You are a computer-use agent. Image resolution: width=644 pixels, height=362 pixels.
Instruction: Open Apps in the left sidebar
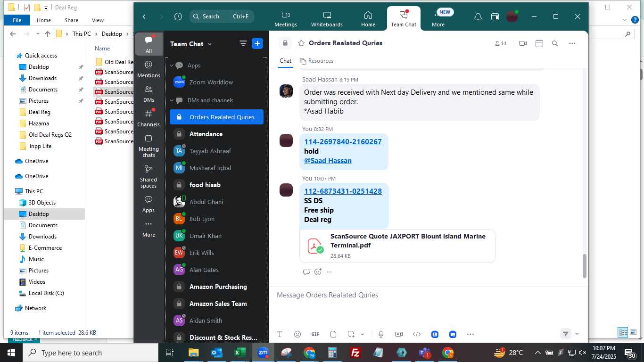pyautogui.click(x=149, y=204)
